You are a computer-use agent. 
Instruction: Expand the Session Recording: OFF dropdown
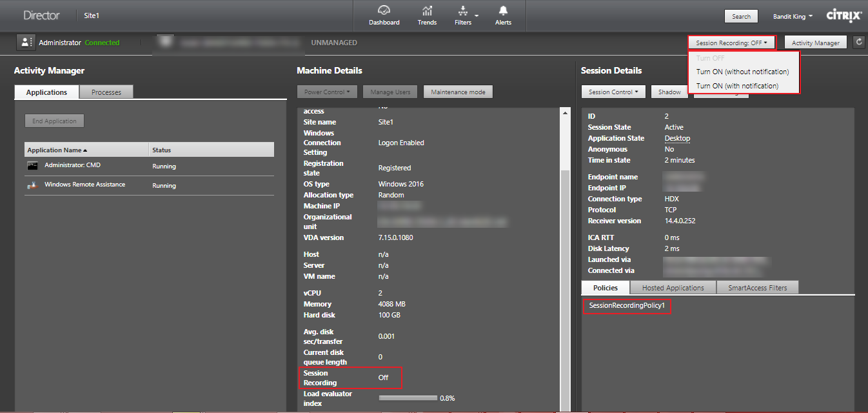click(x=731, y=43)
